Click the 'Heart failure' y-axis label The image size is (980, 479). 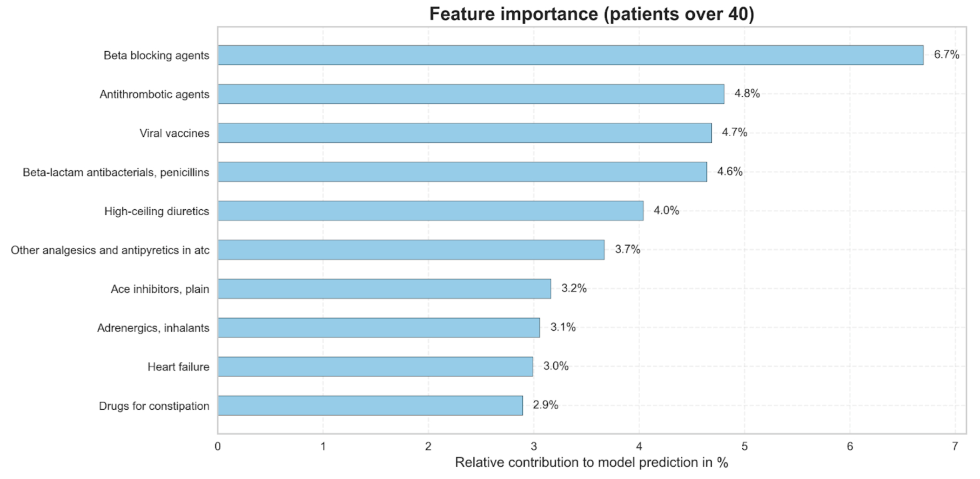click(178, 367)
